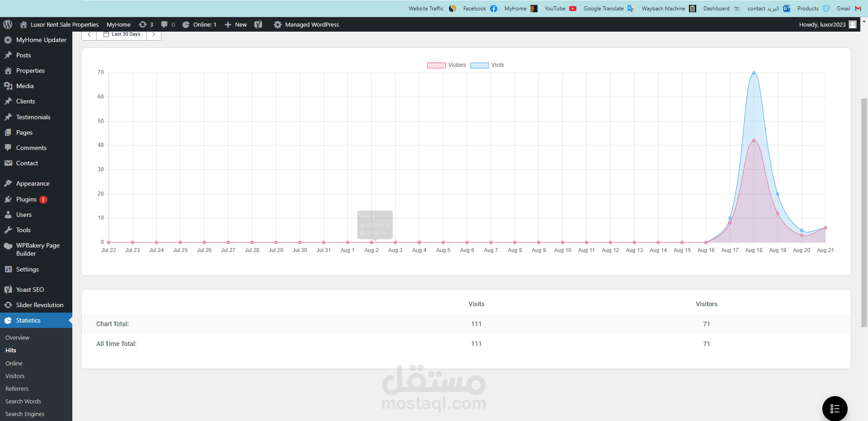Go to previous period with left chevron
This screenshot has width=868, height=421.
[x=89, y=35]
